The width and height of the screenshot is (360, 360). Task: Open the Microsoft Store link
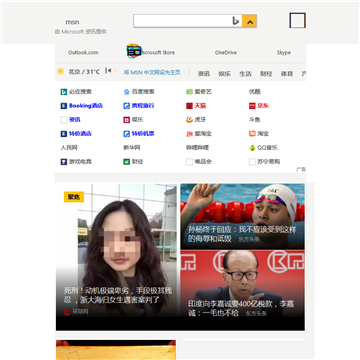coord(157,52)
